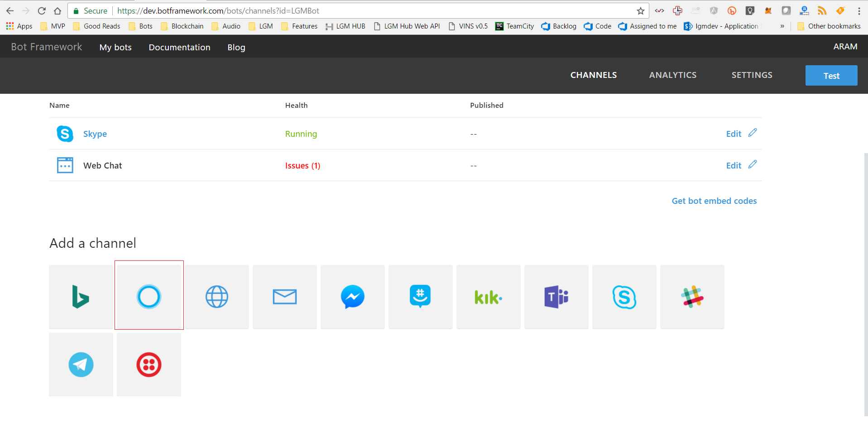The height and width of the screenshot is (448, 868).
Task: Open Other bookmarks folder
Action: [x=829, y=26]
